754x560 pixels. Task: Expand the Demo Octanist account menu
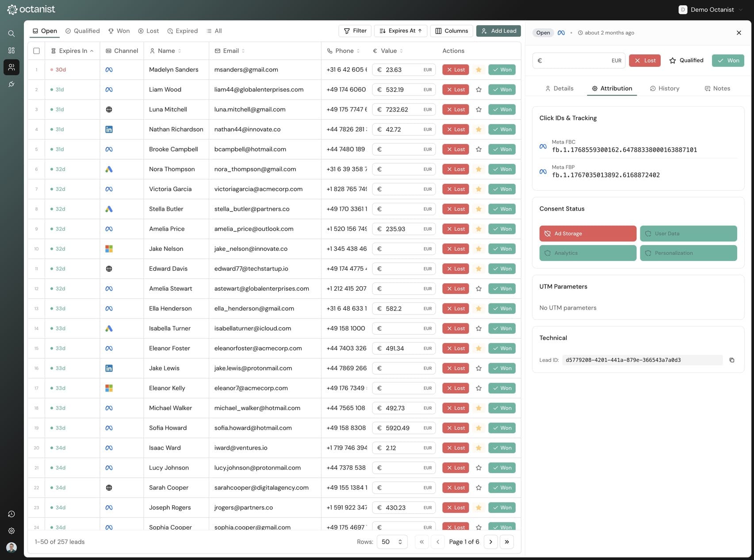click(711, 10)
